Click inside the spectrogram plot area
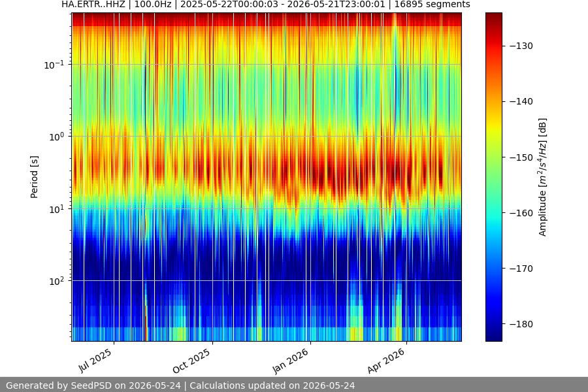The height and width of the screenshot is (392, 588). click(267, 176)
